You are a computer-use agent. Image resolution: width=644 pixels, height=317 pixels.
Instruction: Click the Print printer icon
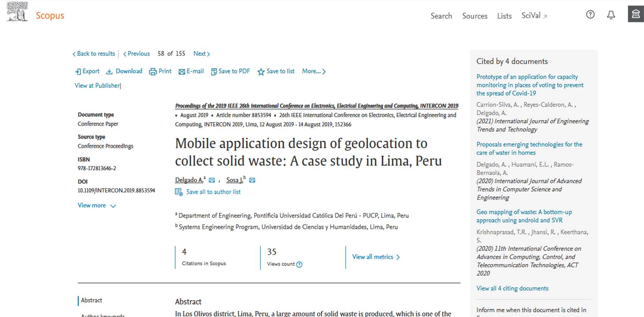153,72
